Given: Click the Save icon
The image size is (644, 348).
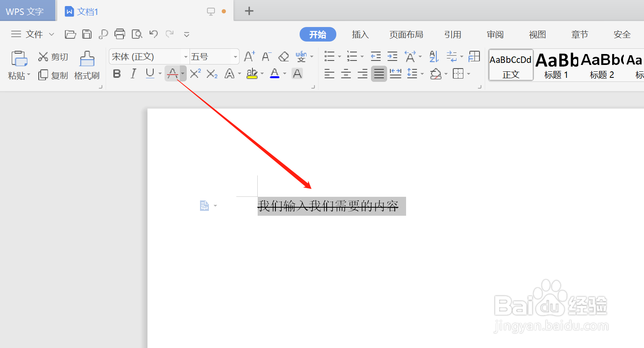Looking at the screenshot, I should point(87,34).
